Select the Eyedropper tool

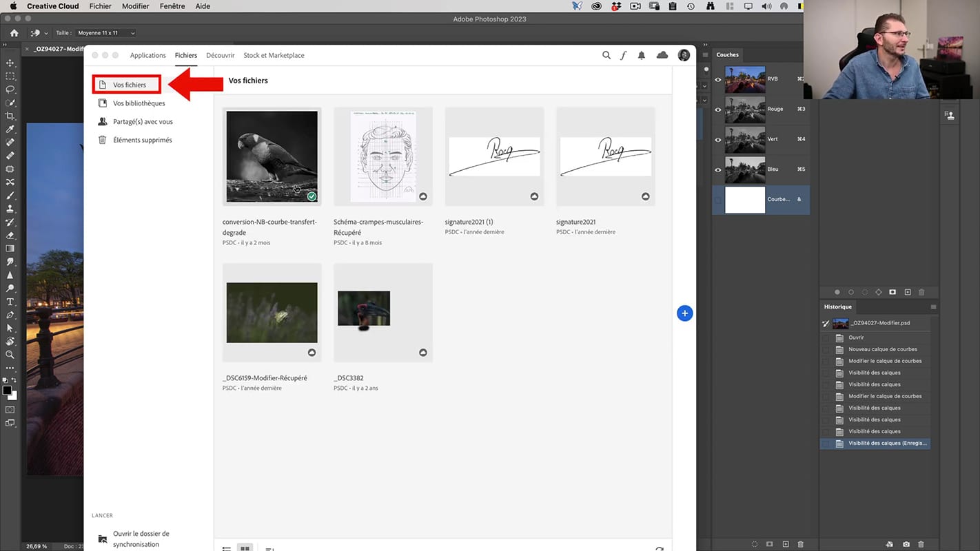(10, 129)
